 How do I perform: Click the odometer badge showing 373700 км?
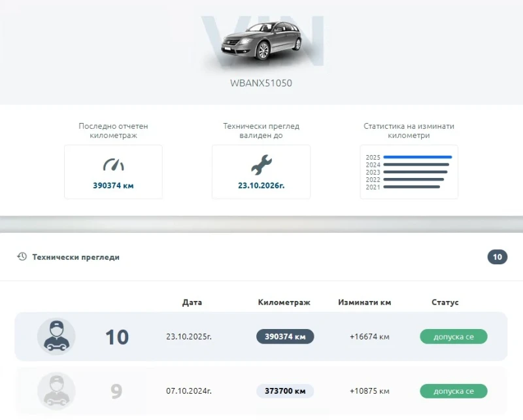point(285,391)
